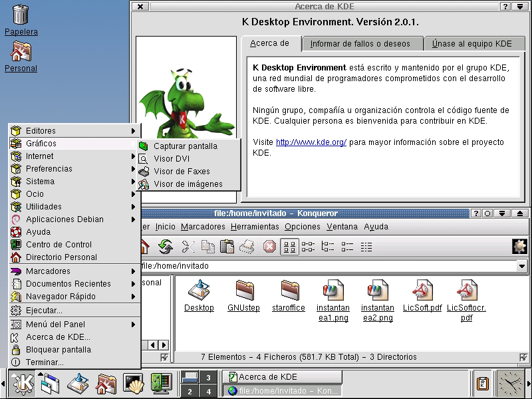The height and width of the screenshot is (399, 532).
Task: Click the cut scissors icon in Konqueror
Action: pyautogui.click(x=187, y=247)
